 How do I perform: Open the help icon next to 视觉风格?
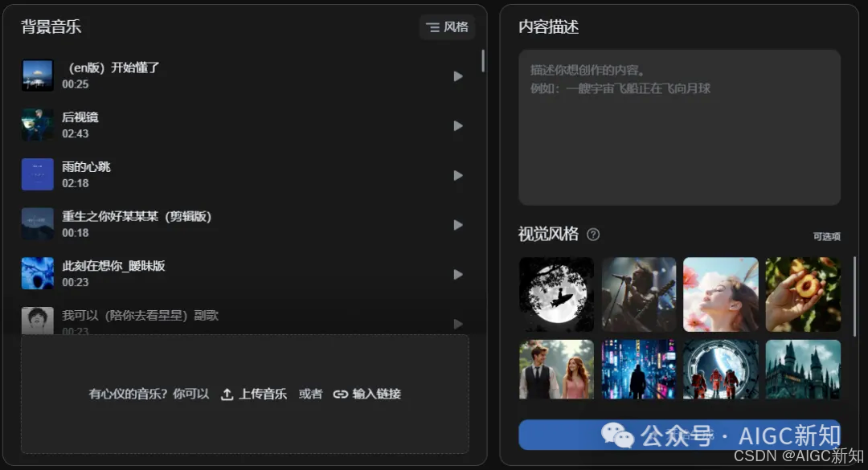pos(593,235)
